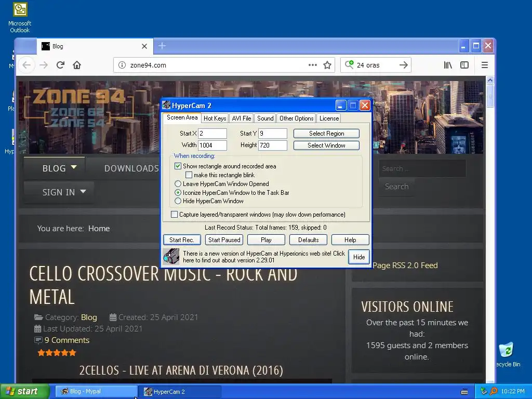This screenshot has height=399, width=532.
Task: Open a new browser tab with plus
Action: pyautogui.click(x=162, y=46)
